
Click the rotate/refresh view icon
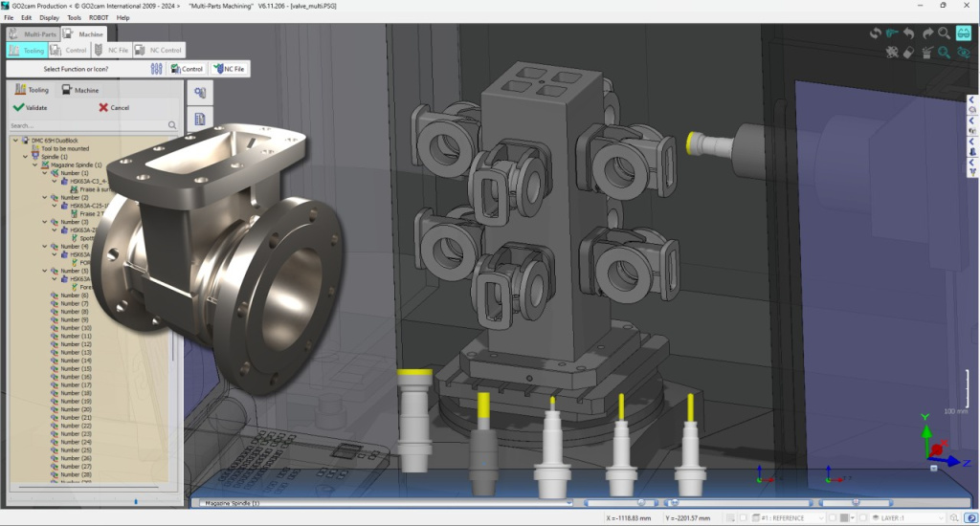coord(875,33)
